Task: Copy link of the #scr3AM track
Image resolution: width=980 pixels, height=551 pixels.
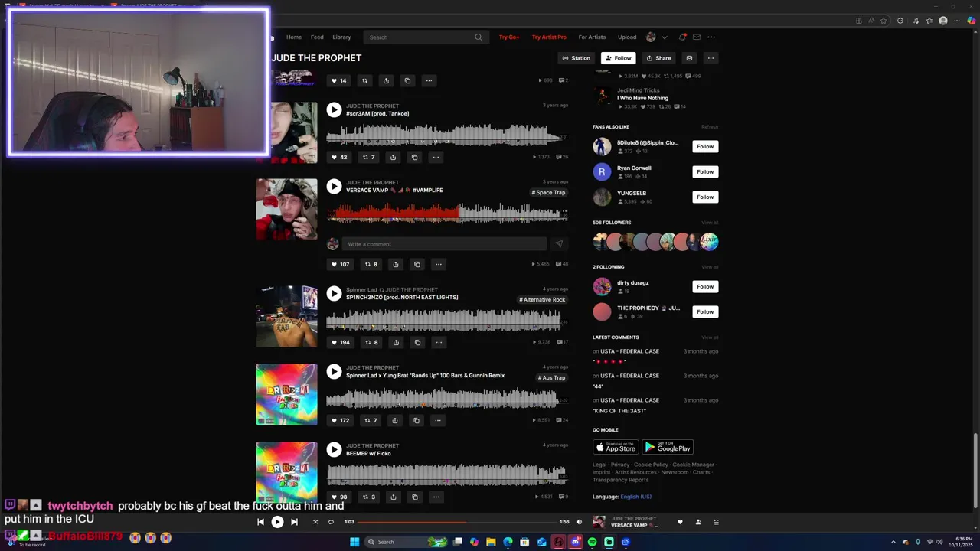Action: (x=414, y=157)
